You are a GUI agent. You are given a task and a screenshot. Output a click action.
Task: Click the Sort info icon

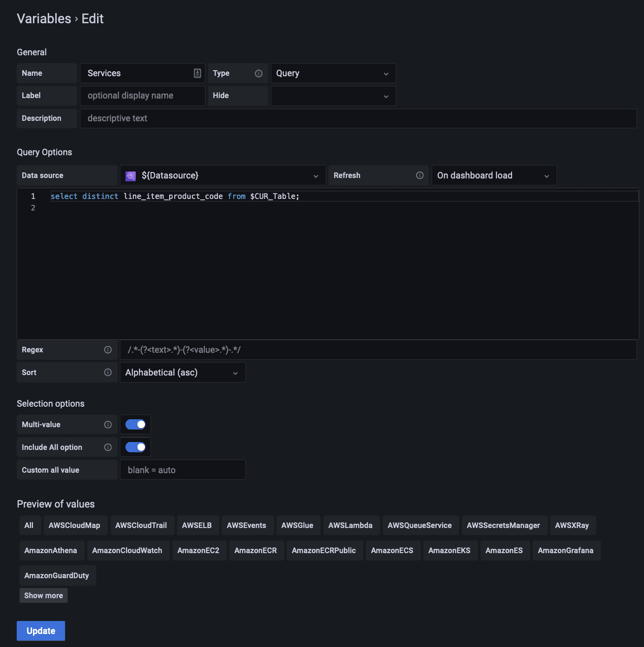click(x=108, y=372)
